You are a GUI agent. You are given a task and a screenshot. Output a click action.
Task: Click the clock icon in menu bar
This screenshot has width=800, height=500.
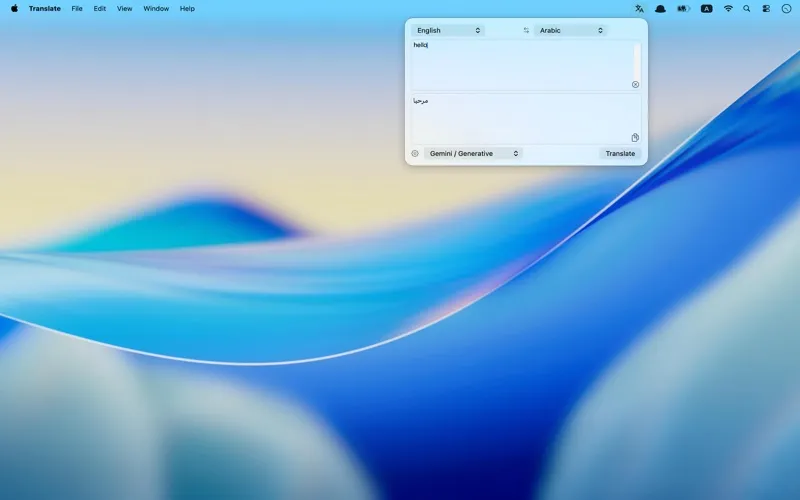(x=786, y=9)
